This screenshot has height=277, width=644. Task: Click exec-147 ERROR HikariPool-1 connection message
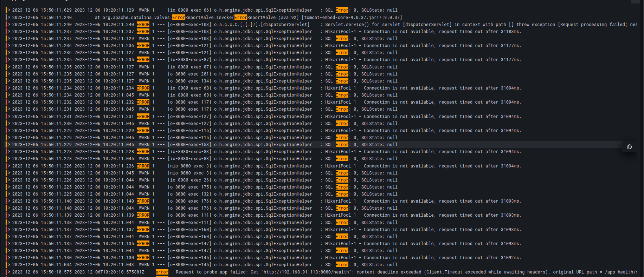coord(423,244)
